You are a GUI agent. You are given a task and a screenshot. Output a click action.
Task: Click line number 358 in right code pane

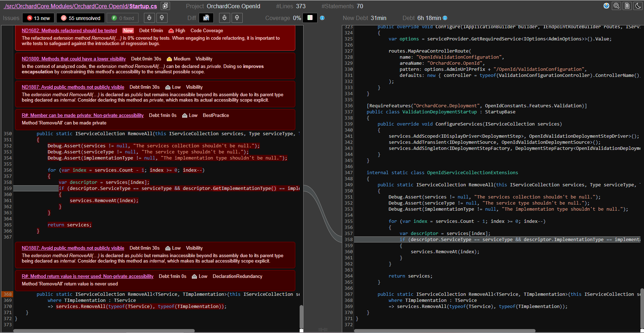pyautogui.click(x=348, y=240)
